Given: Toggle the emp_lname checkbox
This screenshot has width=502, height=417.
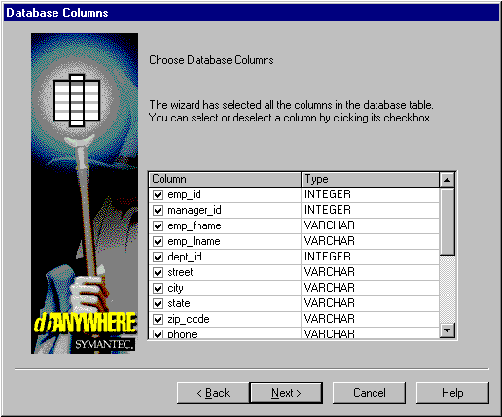Looking at the screenshot, I should (158, 241).
